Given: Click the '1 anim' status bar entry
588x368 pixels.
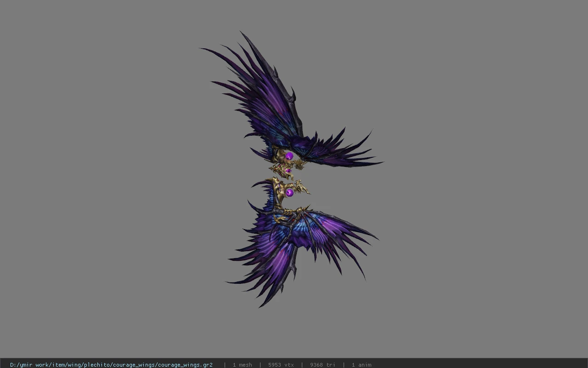Looking at the screenshot, I should tap(362, 365).
